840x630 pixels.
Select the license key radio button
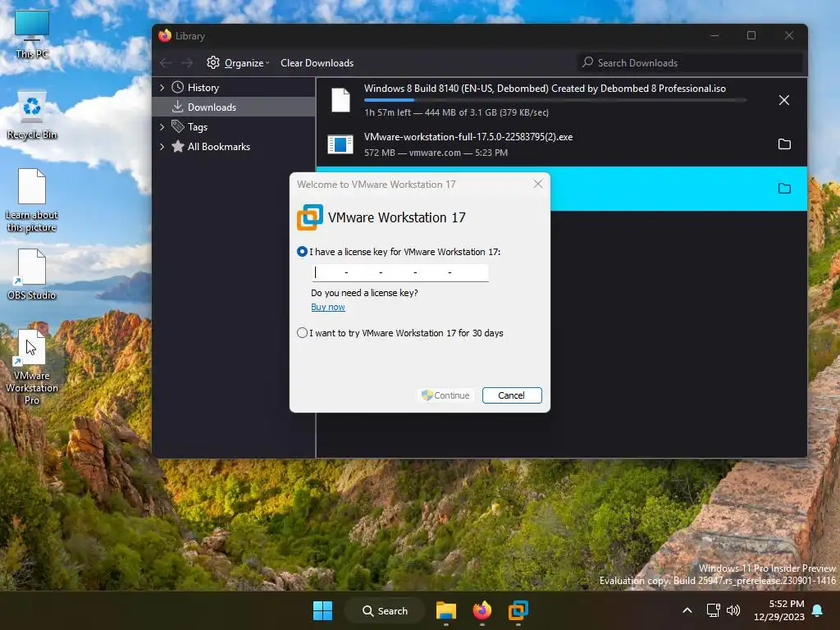[x=302, y=252]
